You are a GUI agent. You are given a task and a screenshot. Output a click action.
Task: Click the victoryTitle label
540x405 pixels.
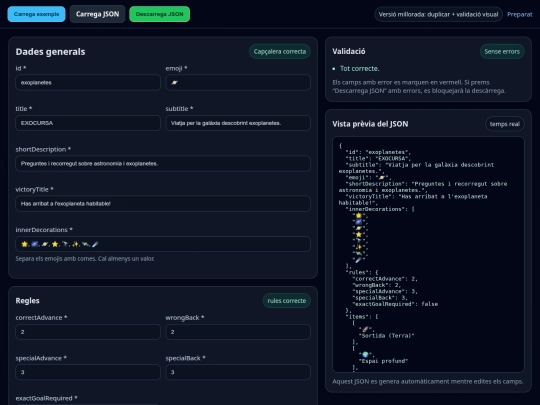coord(34,189)
